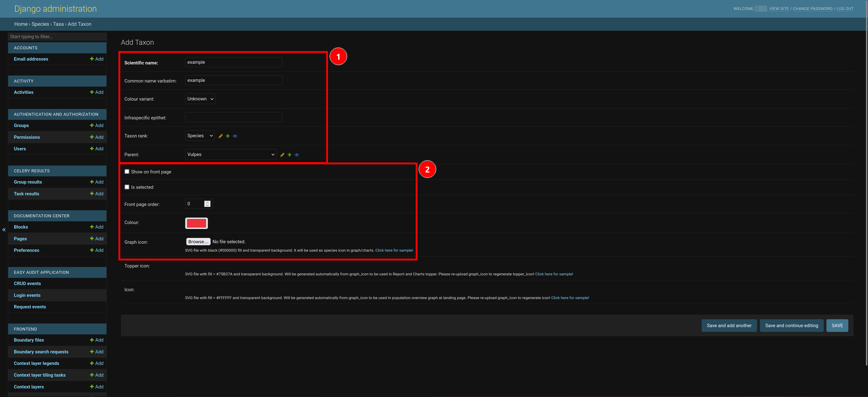Click the Infraspecific epithet field
Image resolution: width=868 pixels, height=397 pixels.
tap(234, 117)
